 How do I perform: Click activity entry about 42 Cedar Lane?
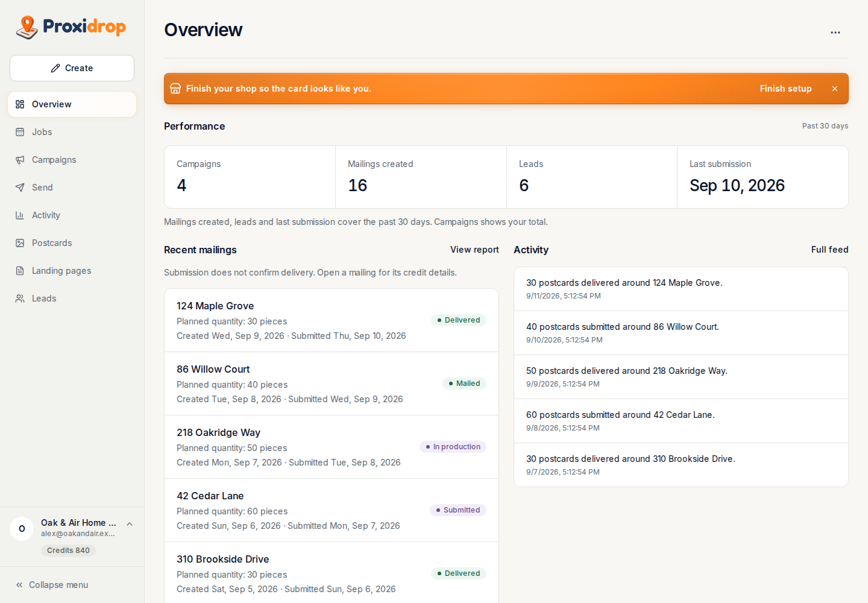681,421
